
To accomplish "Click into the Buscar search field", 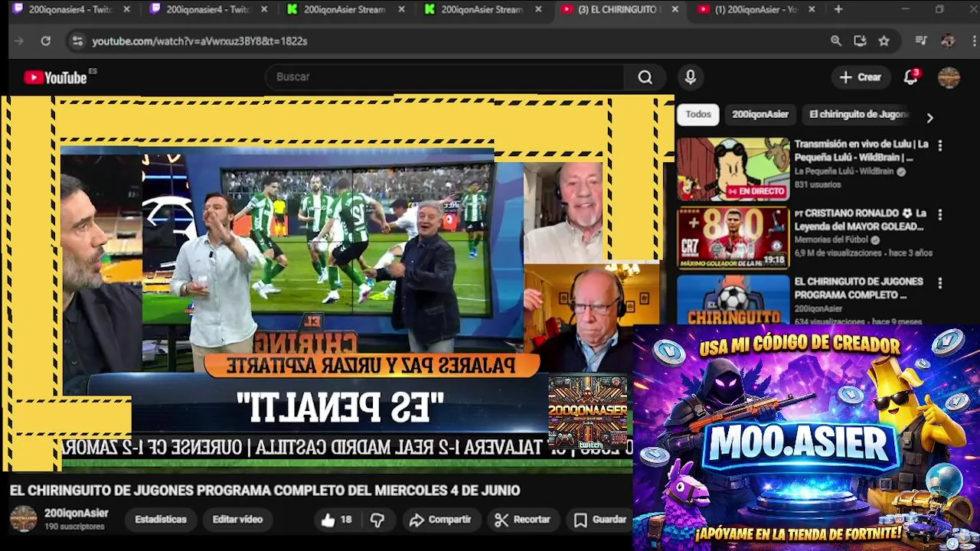I will coord(445,77).
